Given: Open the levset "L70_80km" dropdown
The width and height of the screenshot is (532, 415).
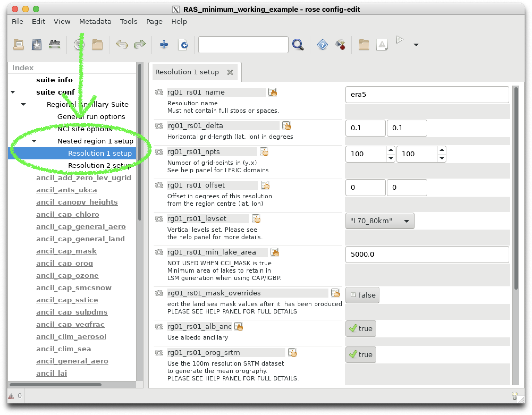Looking at the screenshot, I should pos(380,221).
